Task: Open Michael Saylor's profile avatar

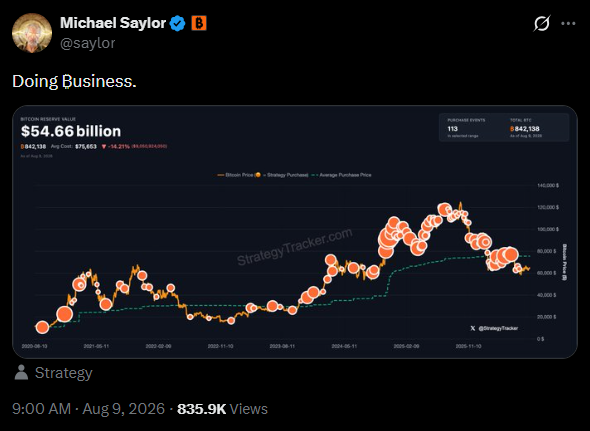Action: tap(32, 33)
